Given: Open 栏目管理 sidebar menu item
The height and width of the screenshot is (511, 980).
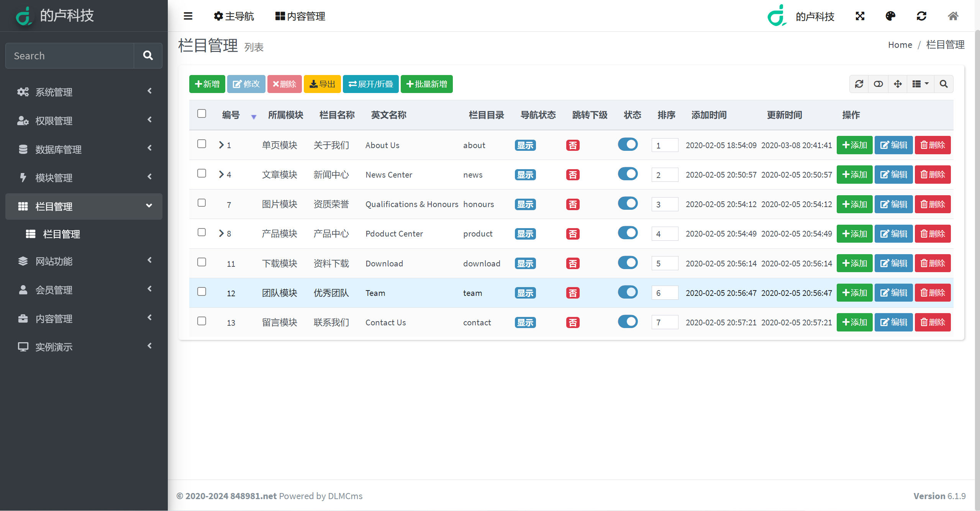Looking at the screenshot, I should [x=82, y=206].
